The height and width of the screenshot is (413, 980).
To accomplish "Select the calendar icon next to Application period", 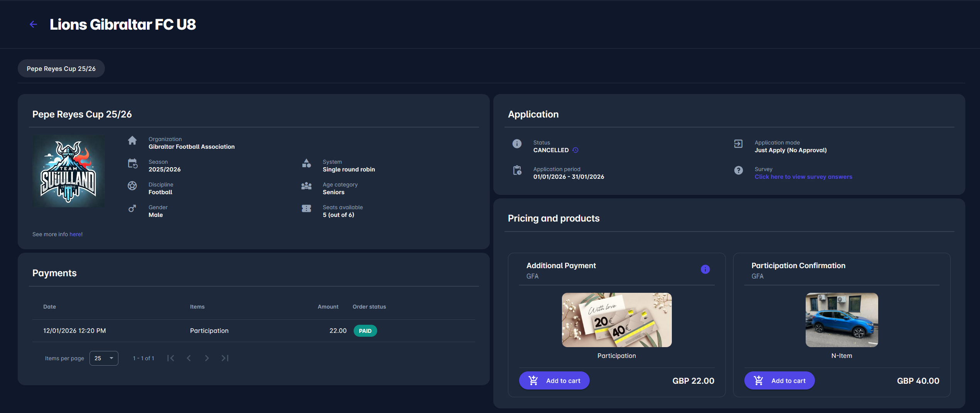I will click(x=517, y=170).
